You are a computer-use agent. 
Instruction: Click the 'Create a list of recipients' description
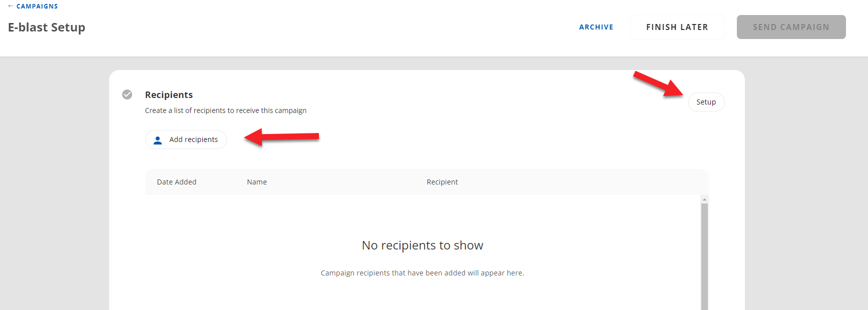(x=226, y=110)
